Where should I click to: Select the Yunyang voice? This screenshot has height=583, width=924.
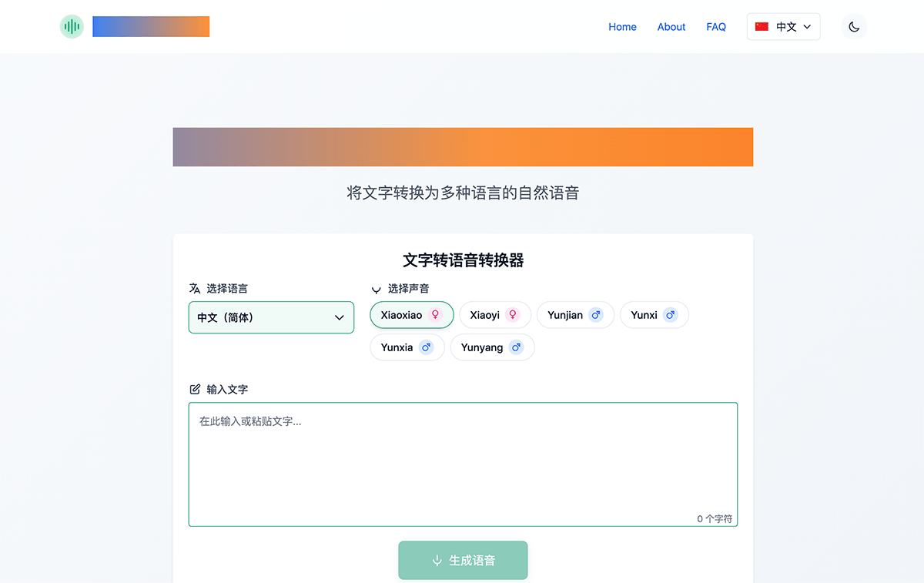492,347
